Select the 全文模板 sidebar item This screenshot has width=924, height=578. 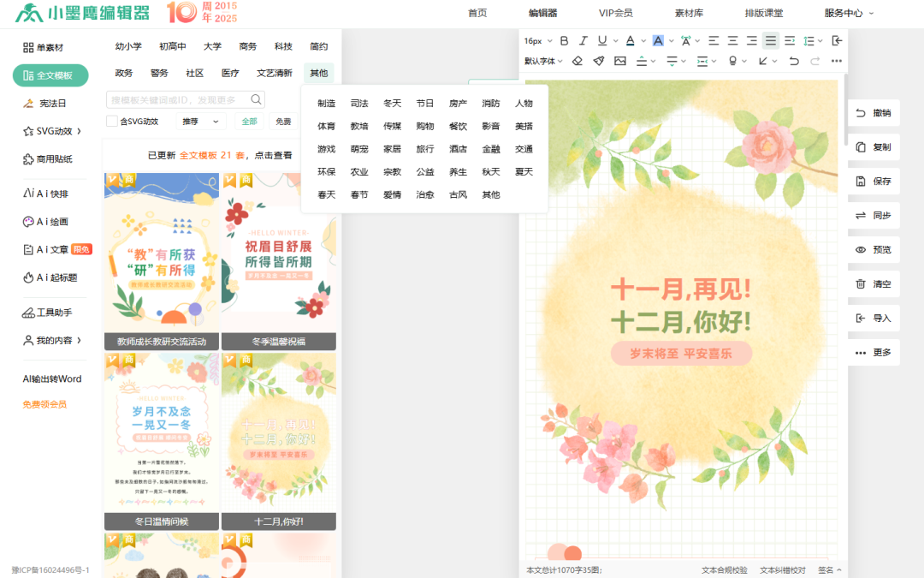point(50,75)
